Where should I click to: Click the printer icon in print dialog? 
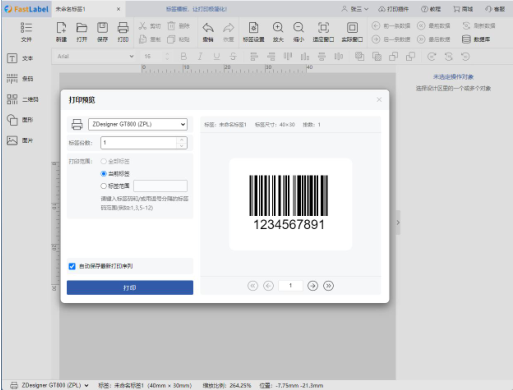click(77, 124)
